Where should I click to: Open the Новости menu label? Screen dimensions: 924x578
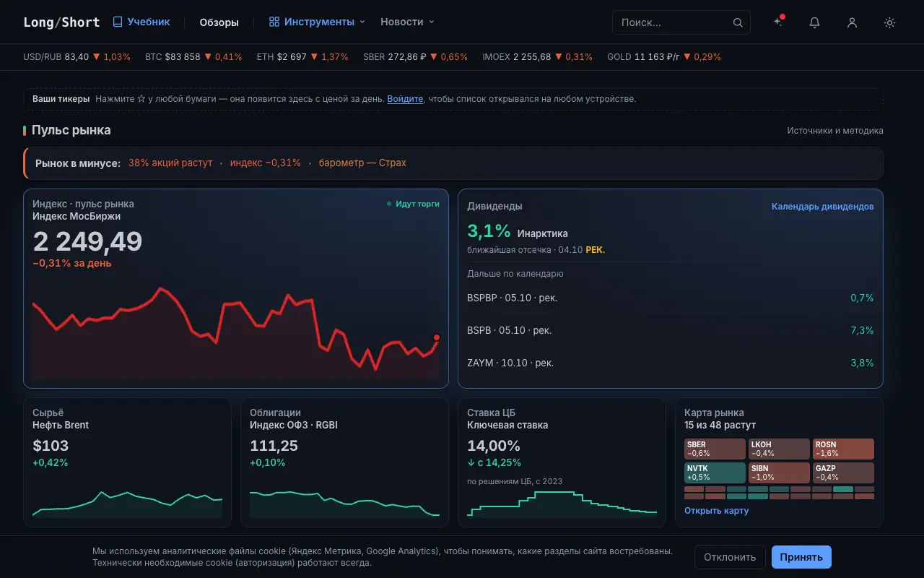coord(402,22)
